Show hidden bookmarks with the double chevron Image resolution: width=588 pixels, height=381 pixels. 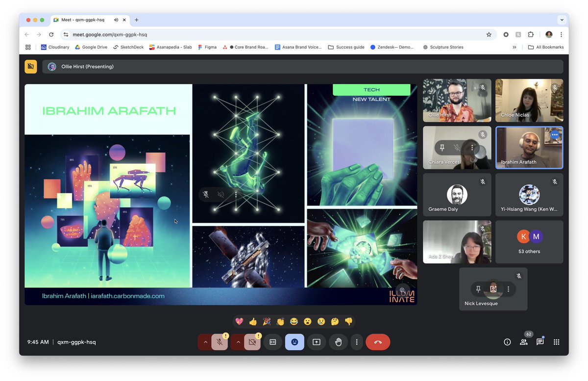tap(514, 47)
